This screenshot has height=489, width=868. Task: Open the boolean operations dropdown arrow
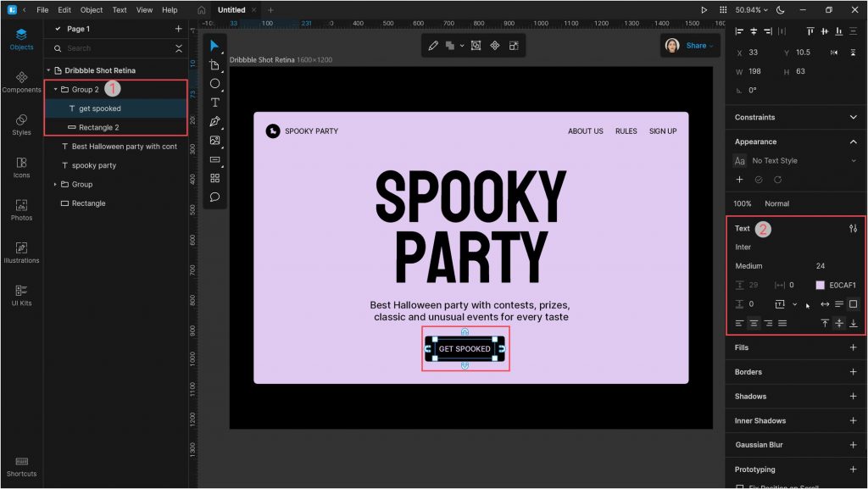pyautogui.click(x=462, y=46)
